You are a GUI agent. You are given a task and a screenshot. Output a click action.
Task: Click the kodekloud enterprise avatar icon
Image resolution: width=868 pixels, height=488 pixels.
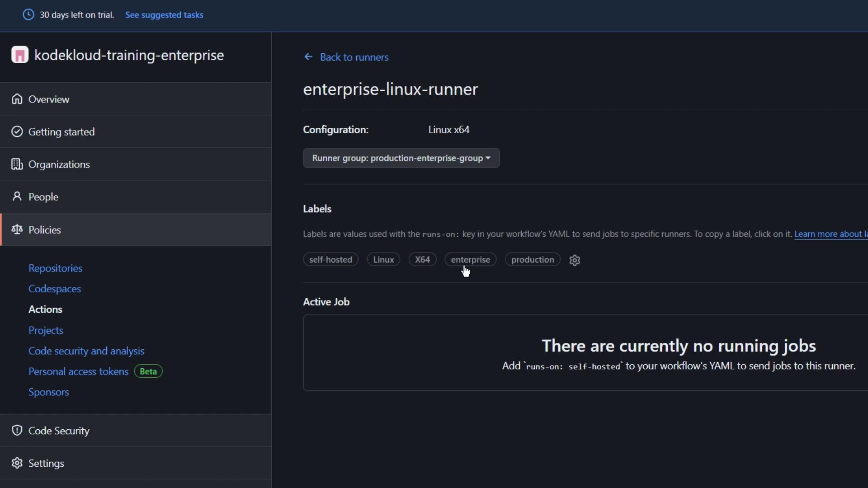point(20,55)
